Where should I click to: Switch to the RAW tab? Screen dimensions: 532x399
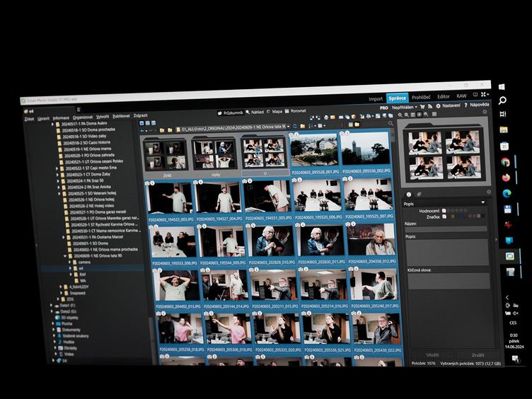pyautogui.click(x=461, y=96)
